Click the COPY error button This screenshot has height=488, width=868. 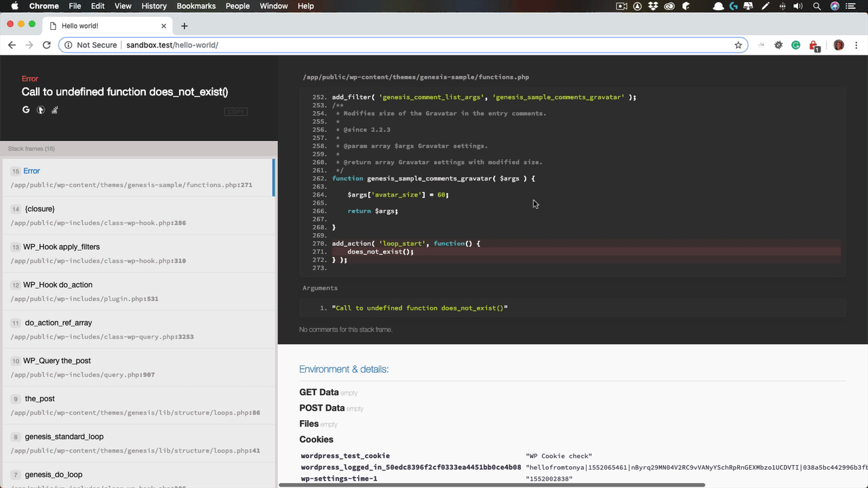coord(236,112)
